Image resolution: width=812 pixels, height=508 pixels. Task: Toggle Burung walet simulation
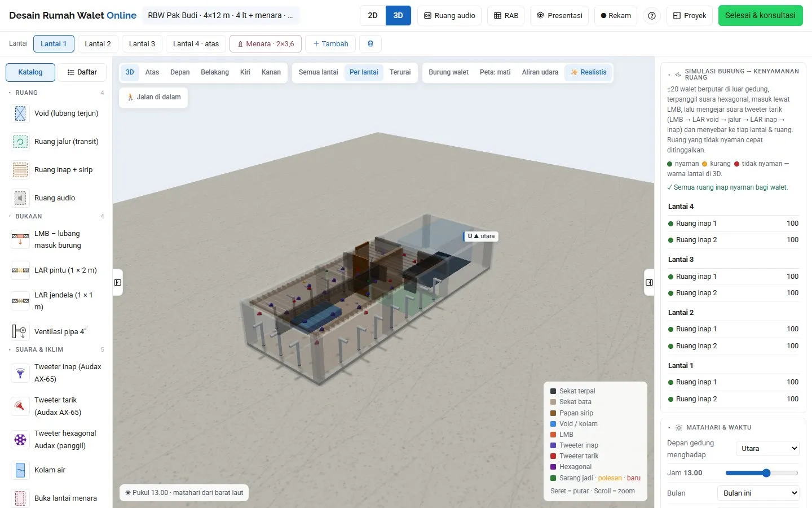[x=448, y=72]
